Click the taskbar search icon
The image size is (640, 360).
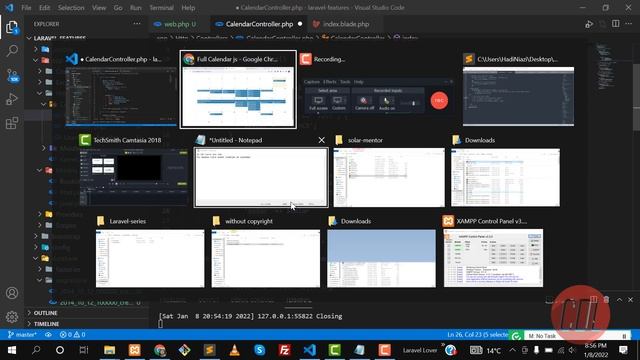click(36, 350)
